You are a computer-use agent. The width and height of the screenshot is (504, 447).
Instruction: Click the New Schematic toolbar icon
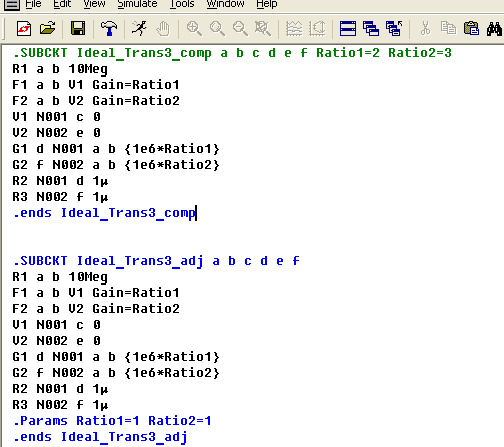click(x=24, y=29)
